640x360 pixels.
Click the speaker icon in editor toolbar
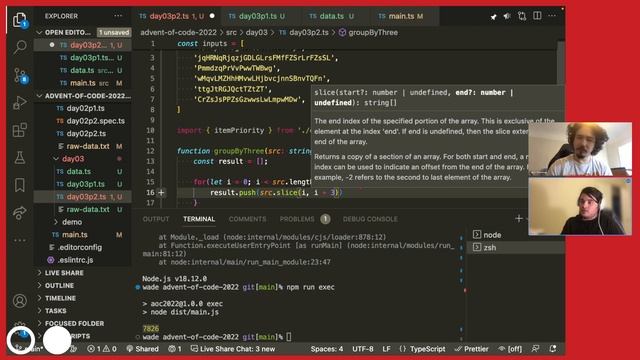point(507,16)
